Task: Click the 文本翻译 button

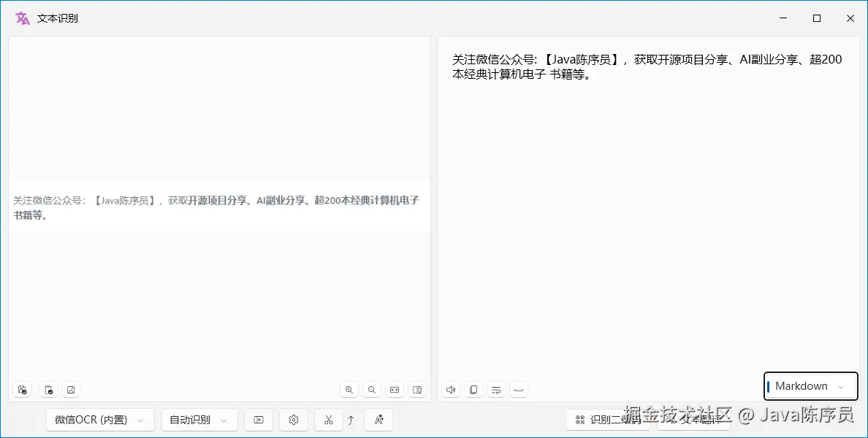Action: coord(693,420)
